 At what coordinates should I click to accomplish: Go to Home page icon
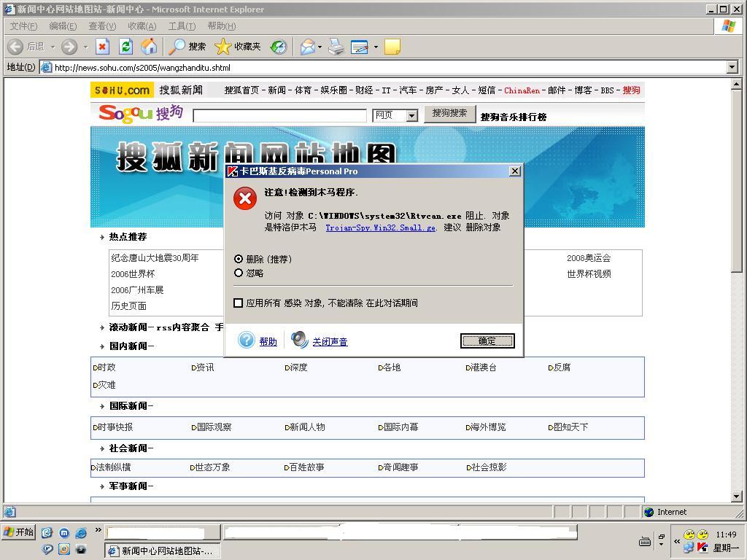(149, 47)
